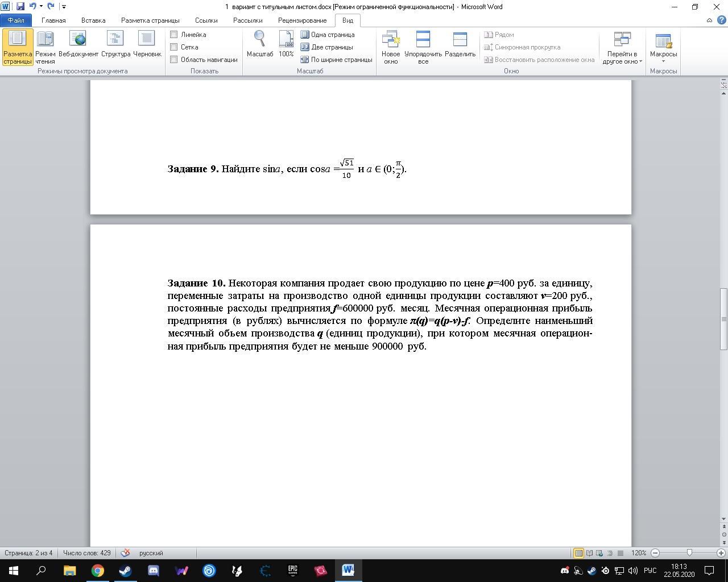Expand Перейти в другое окно dropdown
Screen dimensions: 728x582
tap(622, 47)
